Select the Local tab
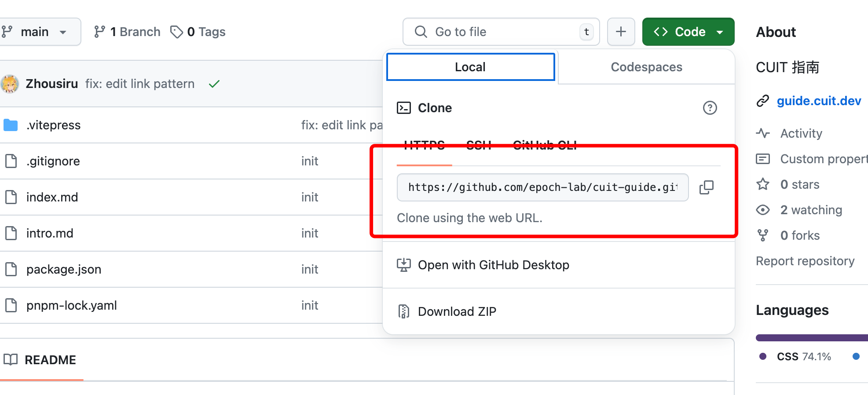This screenshot has width=868, height=395. click(470, 67)
